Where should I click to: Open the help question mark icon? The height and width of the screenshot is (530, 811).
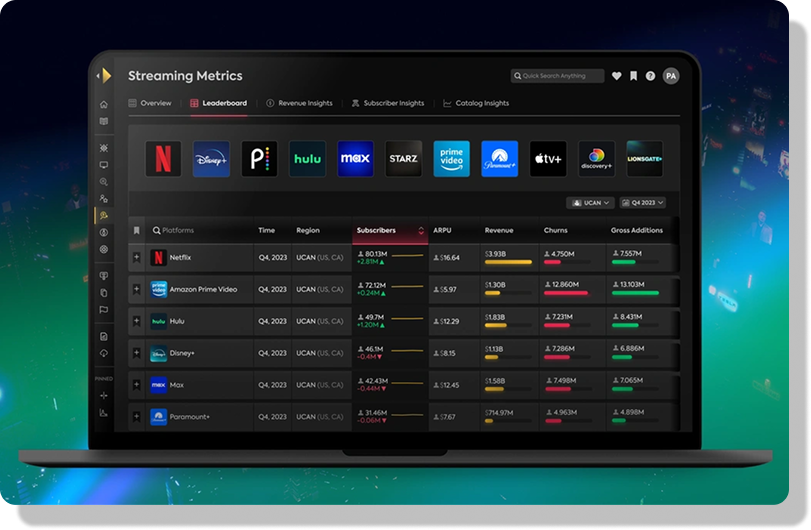(x=651, y=76)
